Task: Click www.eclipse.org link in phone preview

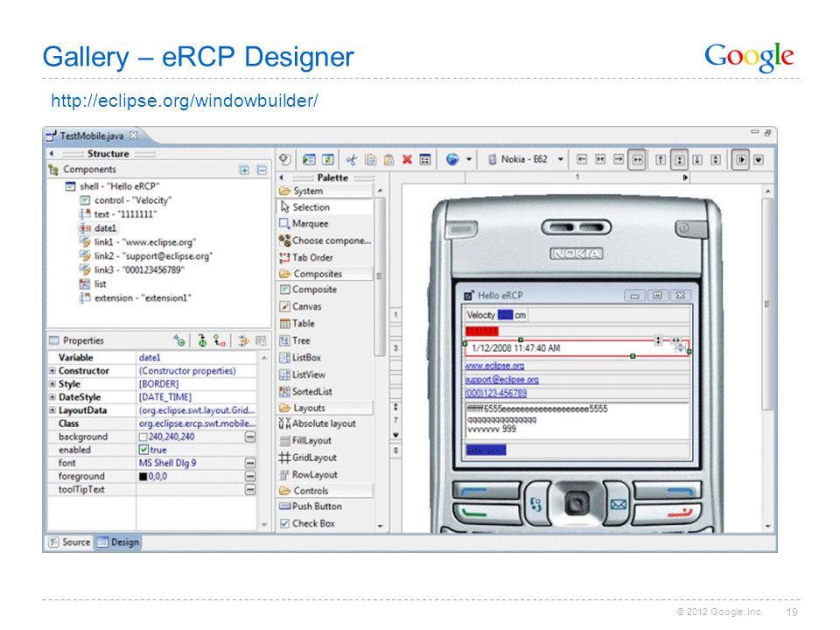Action: tap(494, 366)
